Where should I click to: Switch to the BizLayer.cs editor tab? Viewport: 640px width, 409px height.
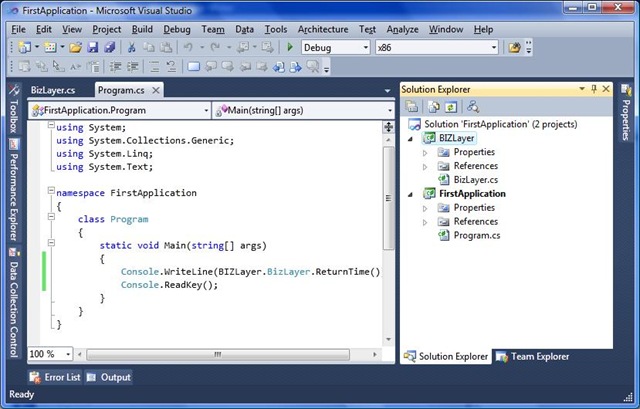(53, 90)
